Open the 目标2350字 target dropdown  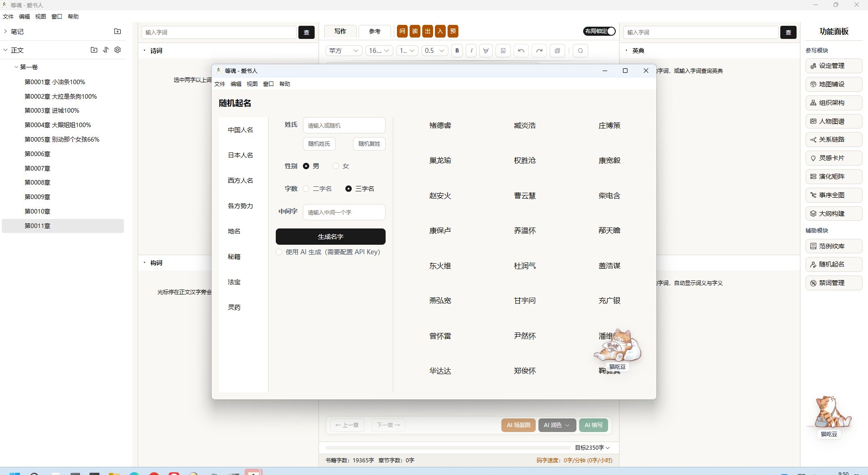point(592,447)
